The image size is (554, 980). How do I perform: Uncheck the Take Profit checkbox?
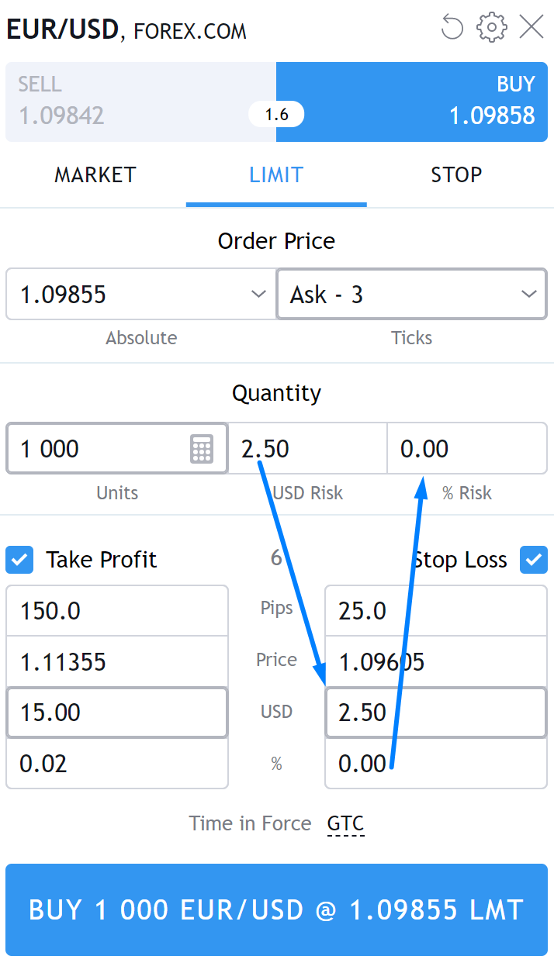point(19,560)
